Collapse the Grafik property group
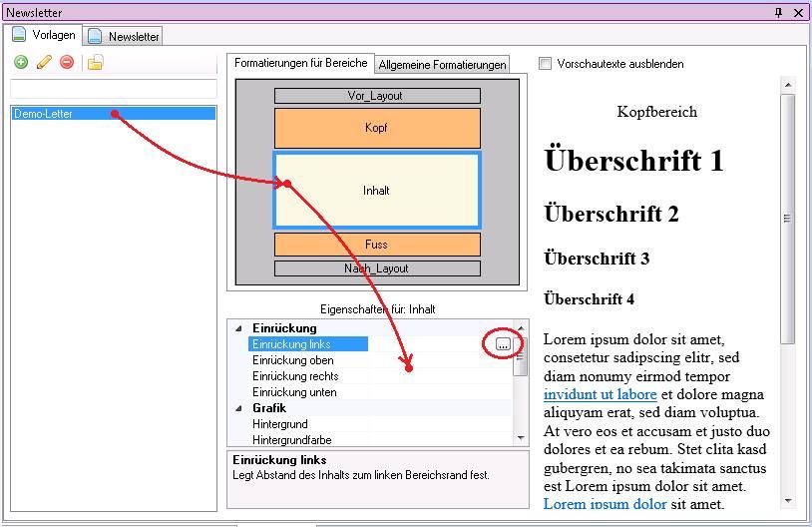This screenshot has width=812, height=527. coord(238,408)
